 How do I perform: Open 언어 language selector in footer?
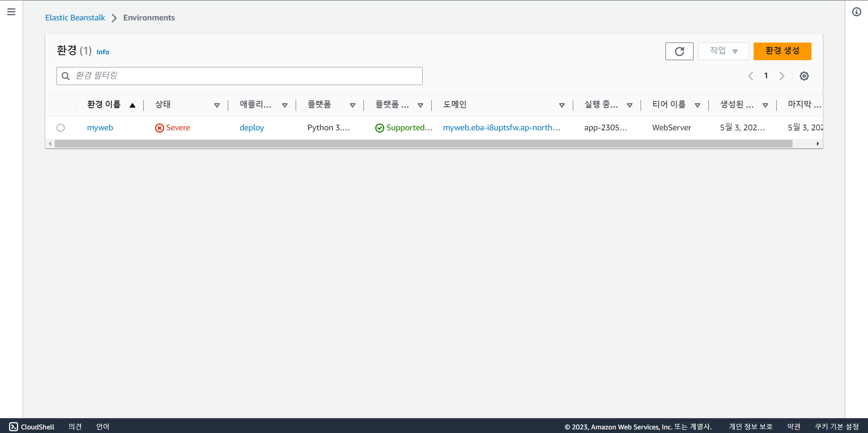coord(103,427)
